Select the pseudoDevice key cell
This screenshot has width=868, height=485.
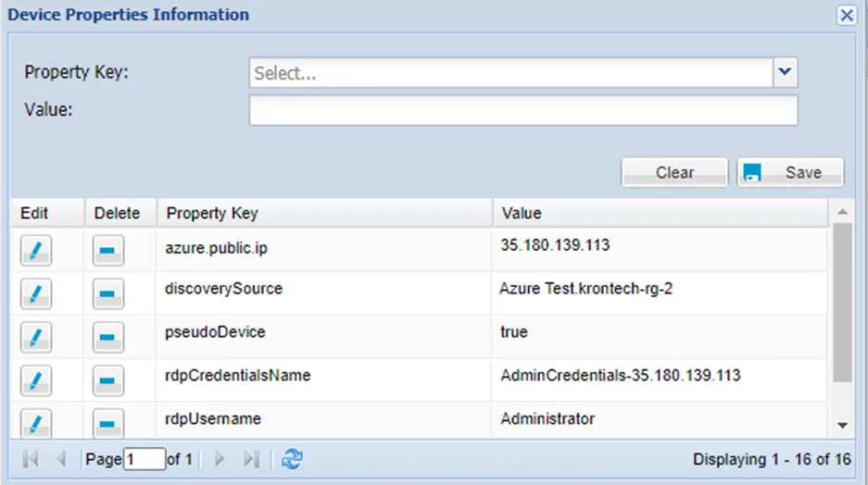point(323,337)
